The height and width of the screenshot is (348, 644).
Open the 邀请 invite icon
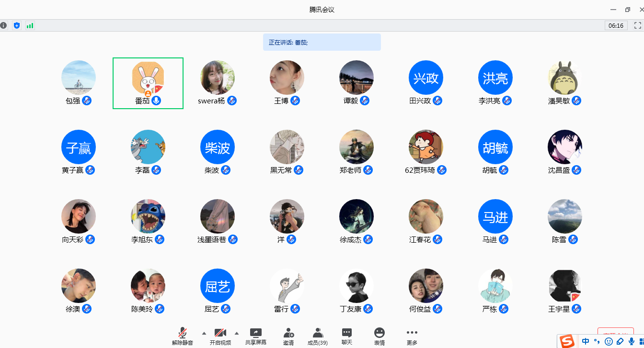click(288, 336)
